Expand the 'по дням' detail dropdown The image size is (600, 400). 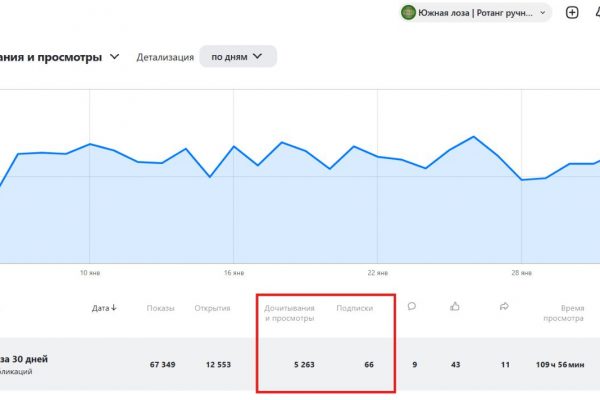coord(238,57)
